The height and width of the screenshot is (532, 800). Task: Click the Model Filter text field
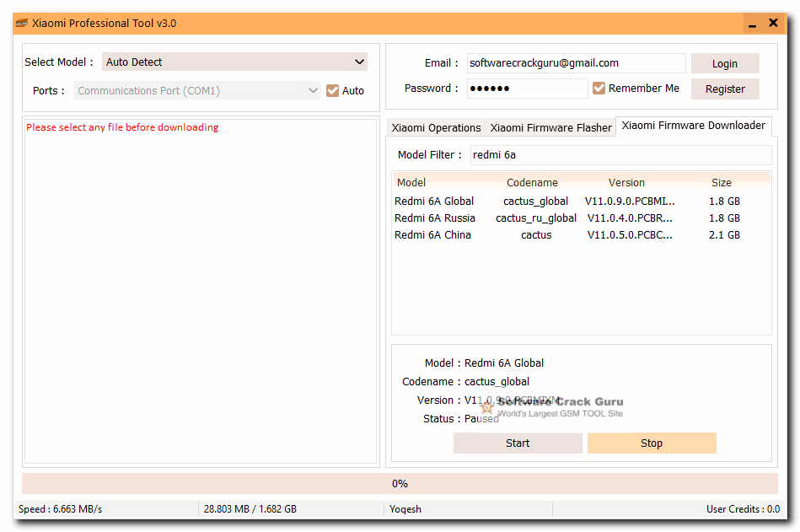pyautogui.click(x=620, y=155)
